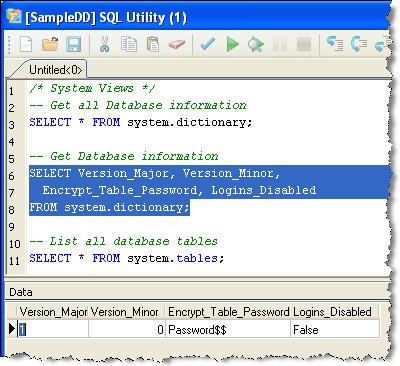Select the Password$$ cell
The height and width of the screenshot is (366, 400).
(x=228, y=330)
